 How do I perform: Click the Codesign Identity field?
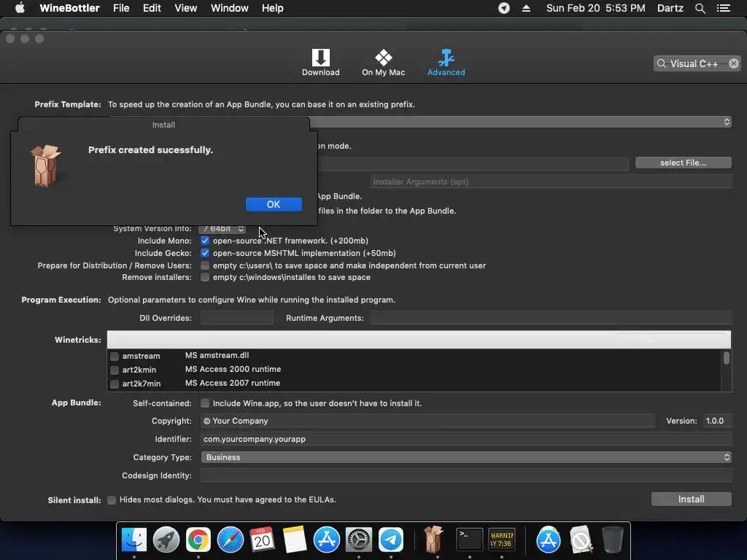click(x=466, y=475)
